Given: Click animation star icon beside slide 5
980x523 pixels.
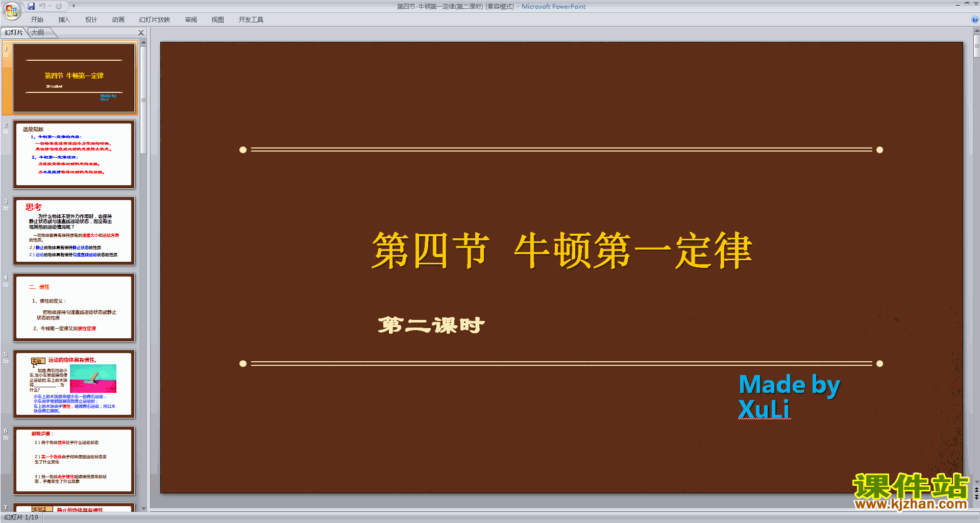Looking at the screenshot, I should (6, 361).
